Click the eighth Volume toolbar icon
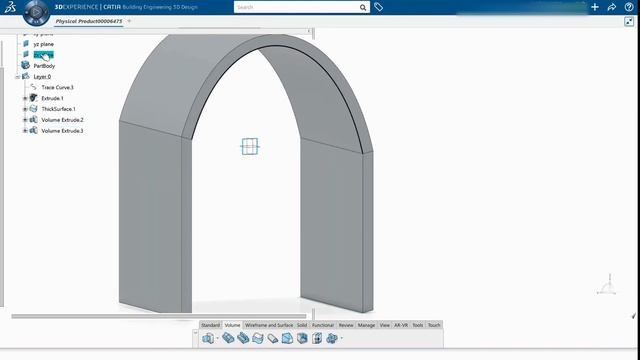 point(317,338)
